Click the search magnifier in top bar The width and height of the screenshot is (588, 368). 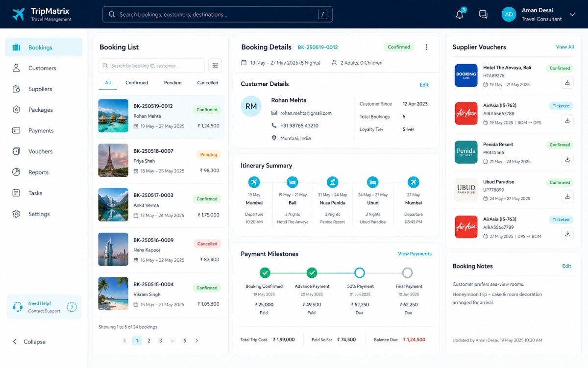point(112,14)
